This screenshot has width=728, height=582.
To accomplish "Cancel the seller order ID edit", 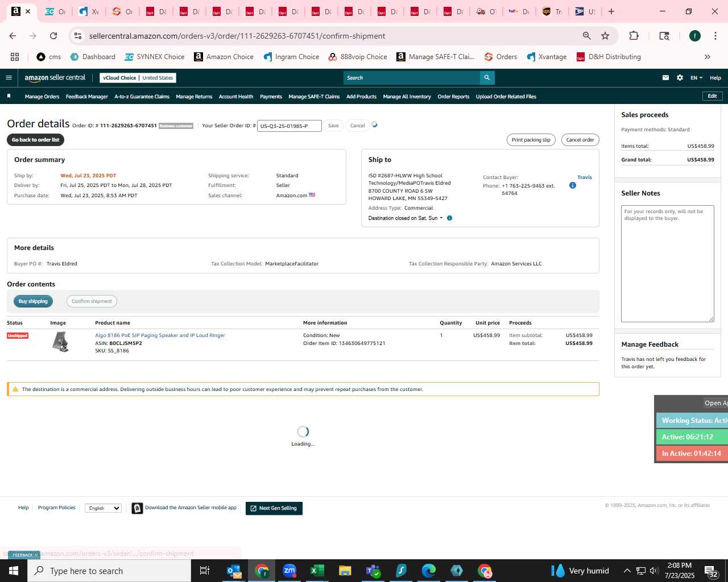I will [358, 126].
